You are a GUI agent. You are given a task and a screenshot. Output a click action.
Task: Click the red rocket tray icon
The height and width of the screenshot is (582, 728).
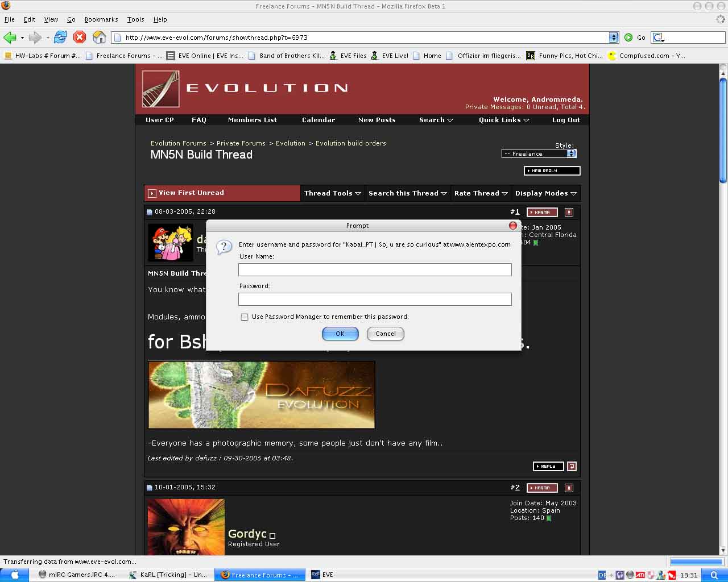672,575
